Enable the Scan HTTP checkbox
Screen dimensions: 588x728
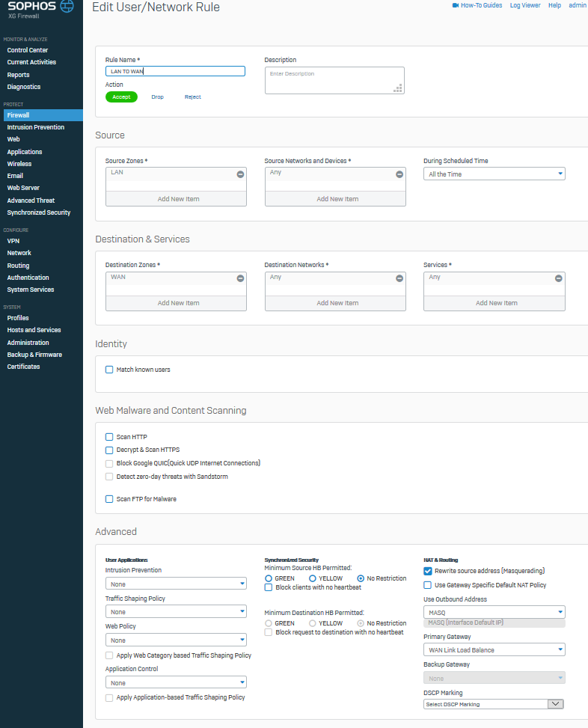109,437
